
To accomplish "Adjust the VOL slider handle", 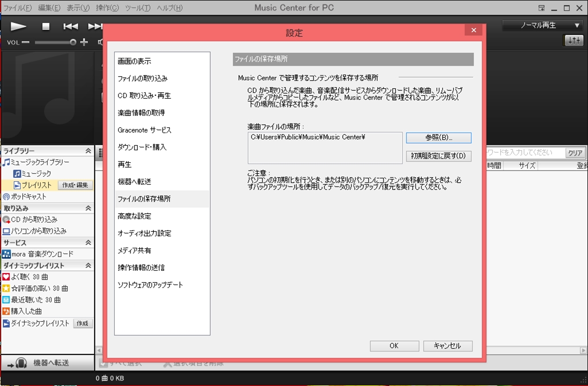I will (x=73, y=42).
